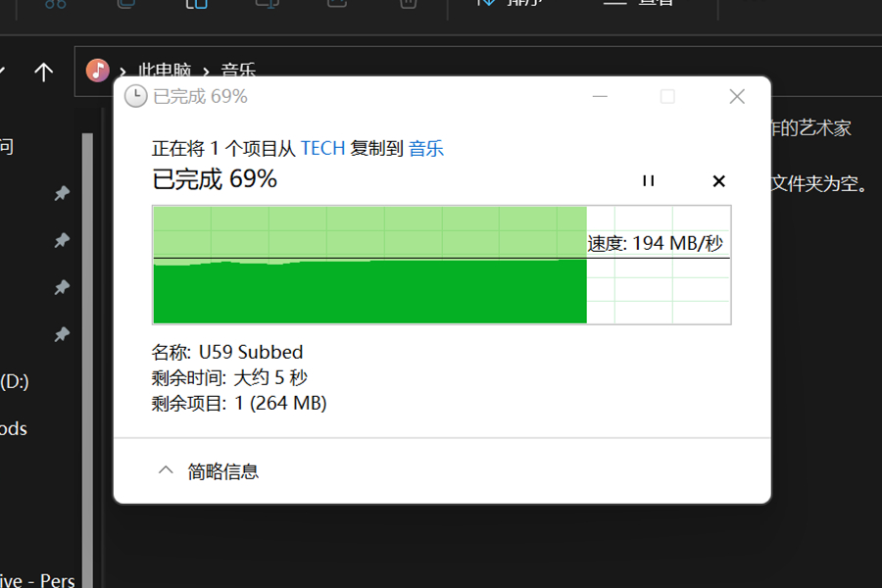Unpin the topmost pinned sidebar item

pos(62,193)
